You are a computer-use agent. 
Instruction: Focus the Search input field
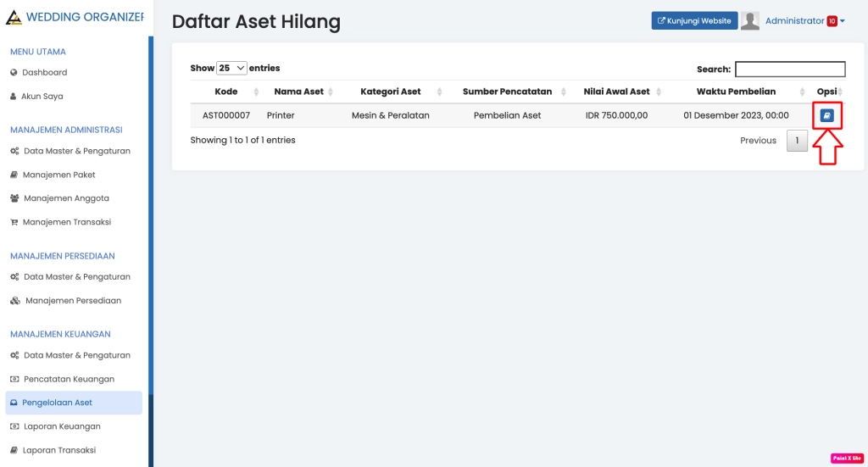pyautogui.click(x=789, y=69)
